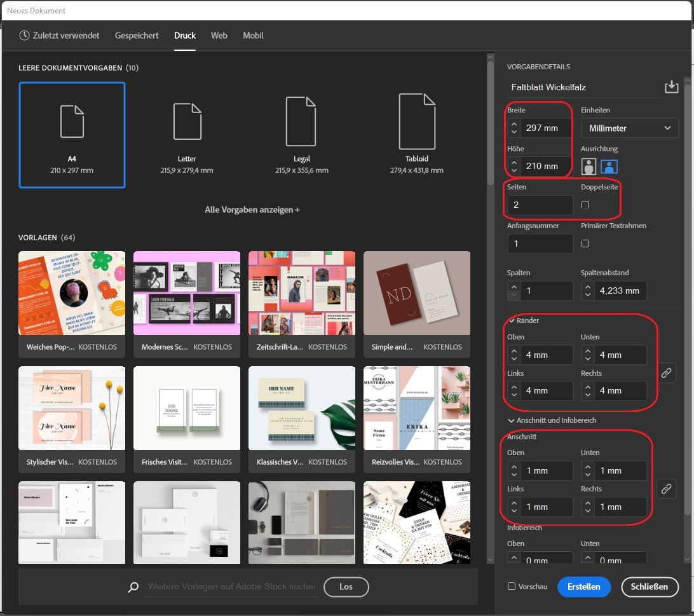Choose the Tabloid document preset
Image resolution: width=694 pixels, height=616 pixels.
417,135
